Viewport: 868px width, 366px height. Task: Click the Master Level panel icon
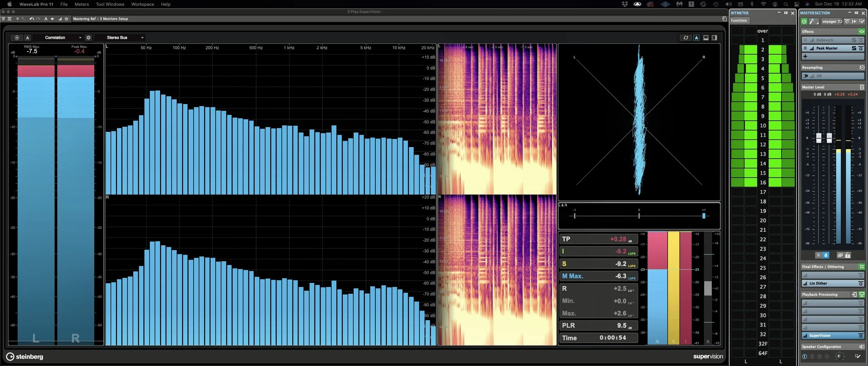point(862,87)
